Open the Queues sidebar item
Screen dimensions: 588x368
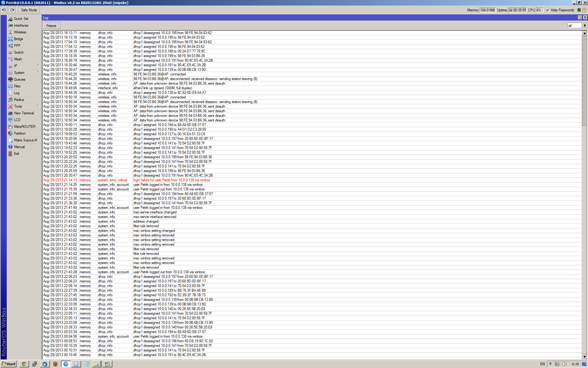(19, 79)
